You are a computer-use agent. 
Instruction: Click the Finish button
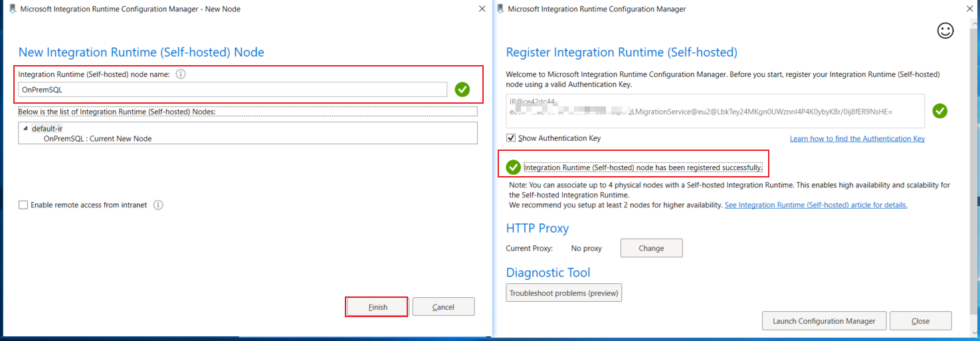coord(377,306)
